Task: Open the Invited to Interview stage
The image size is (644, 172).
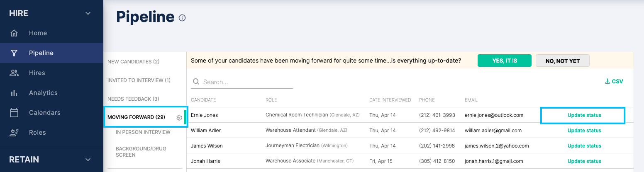Action: tap(139, 80)
